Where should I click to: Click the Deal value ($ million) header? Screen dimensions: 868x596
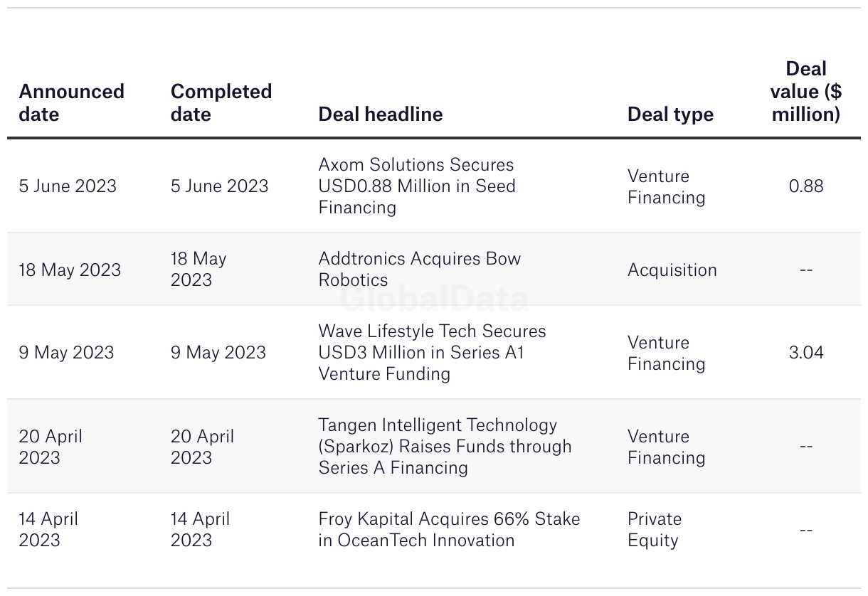click(806, 91)
